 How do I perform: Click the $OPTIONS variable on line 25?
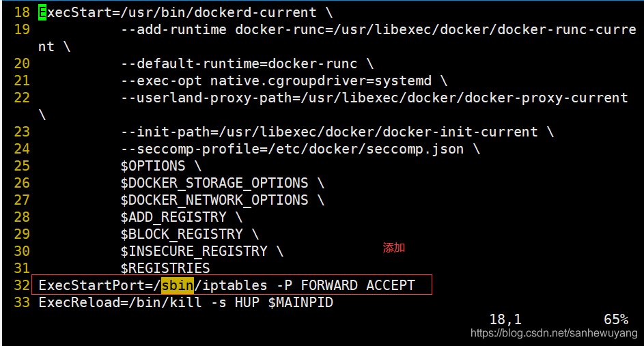point(152,166)
